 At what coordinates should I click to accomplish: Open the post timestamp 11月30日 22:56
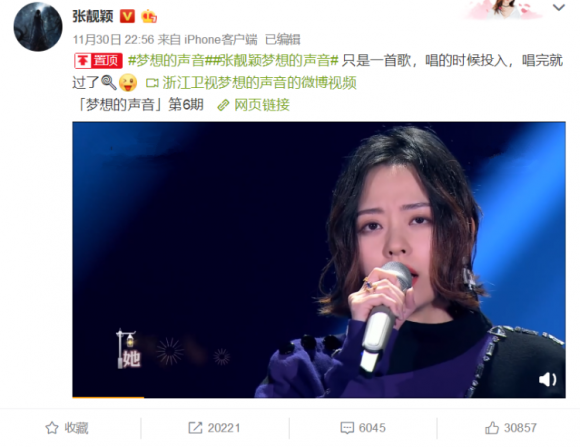point(113,39)
